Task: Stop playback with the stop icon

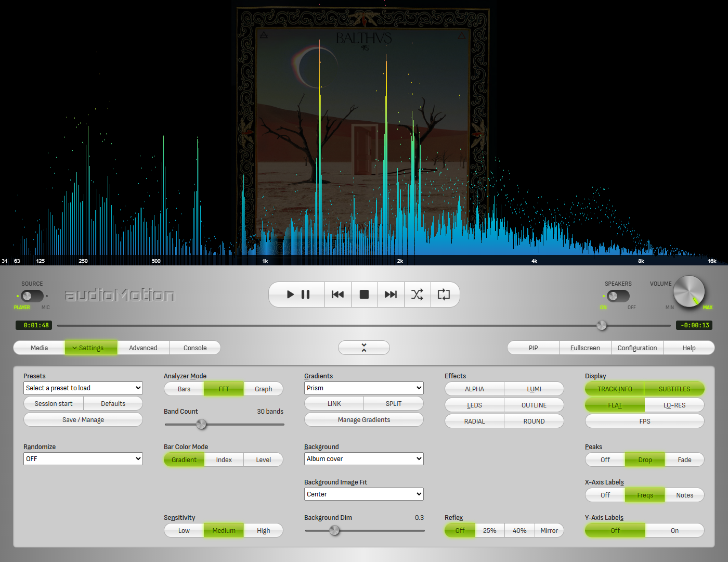Action: tap(365, 295)
